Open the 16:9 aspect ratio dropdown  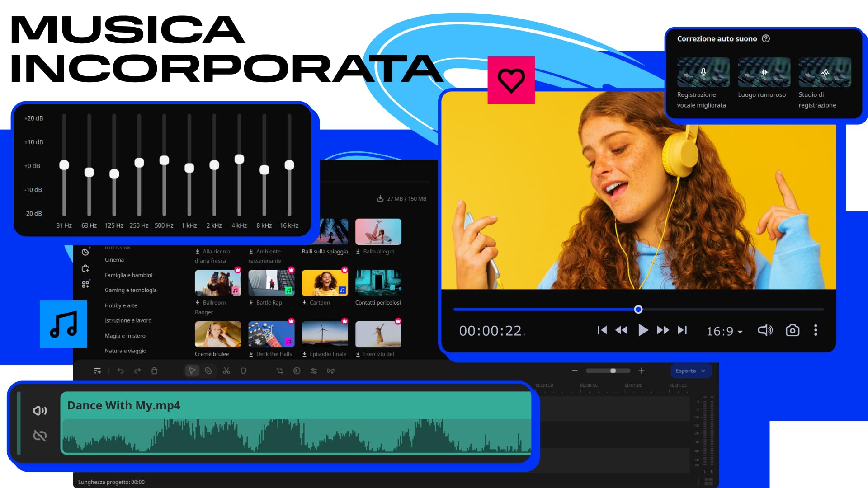(725, 331)
